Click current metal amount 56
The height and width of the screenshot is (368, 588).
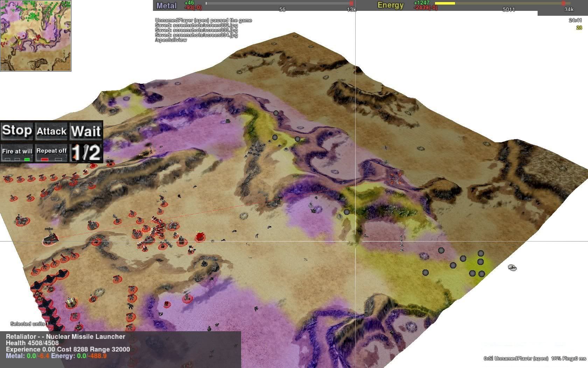(282, 9)
